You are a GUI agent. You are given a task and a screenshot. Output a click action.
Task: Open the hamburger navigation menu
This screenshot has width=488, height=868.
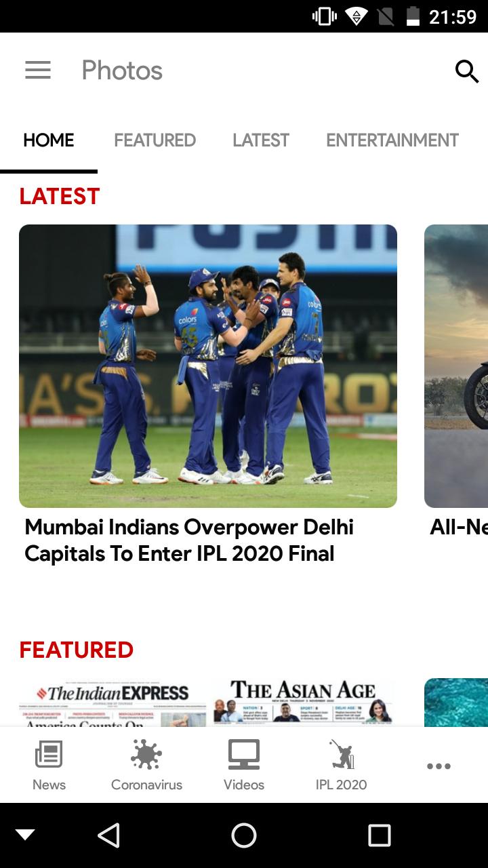38,71
